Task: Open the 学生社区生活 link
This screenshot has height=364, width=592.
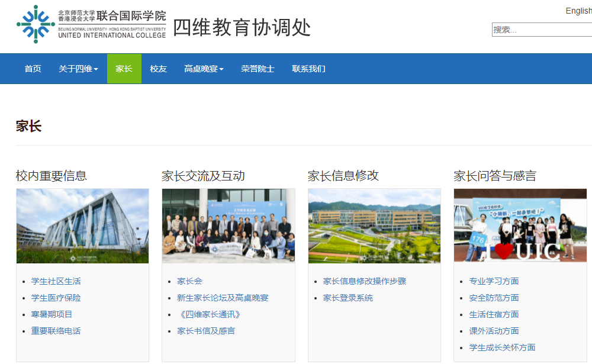Action: click(56, 281)
